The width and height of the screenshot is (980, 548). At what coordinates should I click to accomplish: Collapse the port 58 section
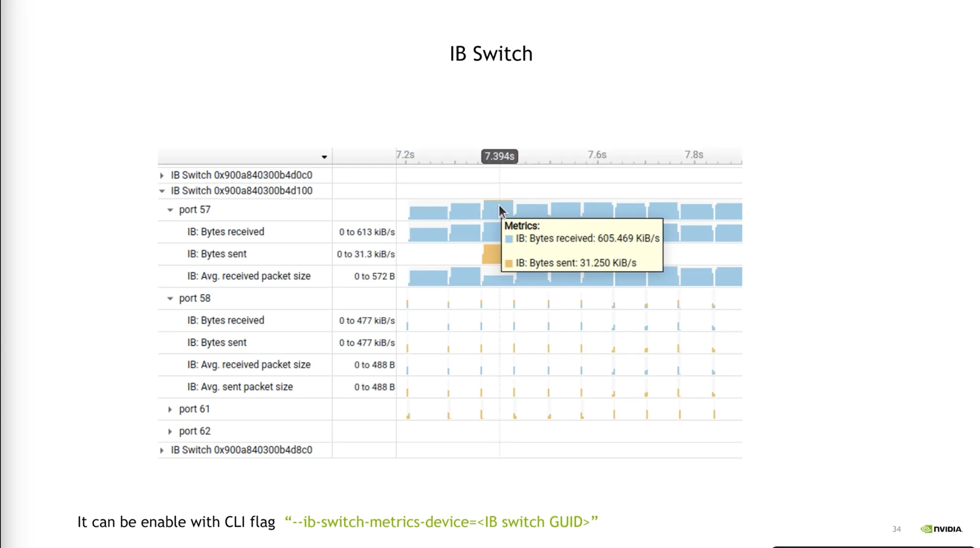[x=170, y=298]
